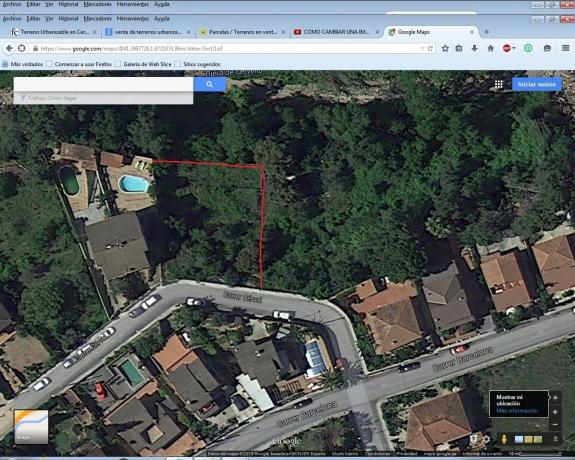This screenshot has height=460, width=575.
Task: Open Sitios sugeridos bookmark
Action: coord(198,64)
